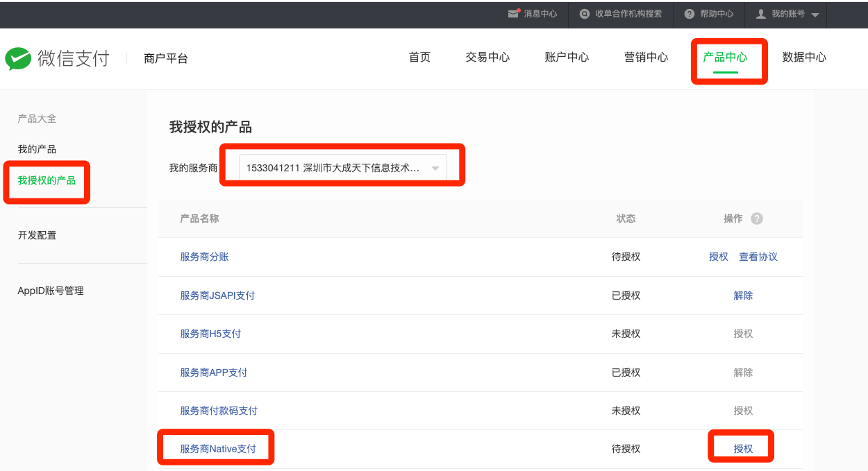Open the 我的服务商 combo box

(x=343, y=168)
